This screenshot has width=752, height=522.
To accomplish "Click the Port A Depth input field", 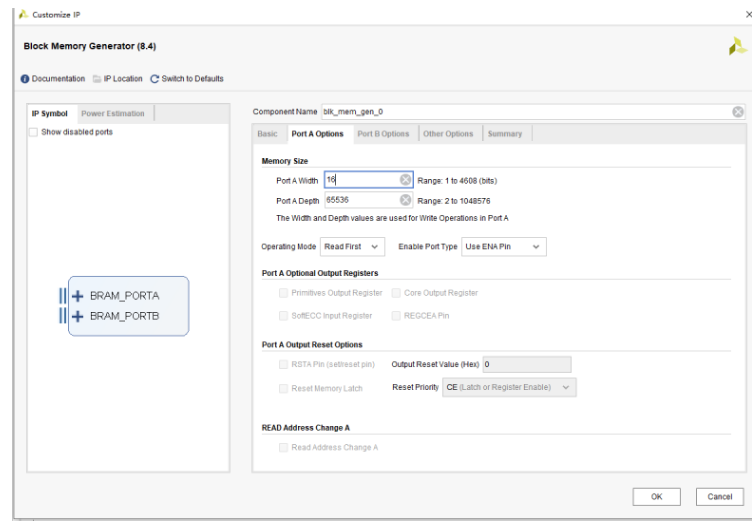I will [358, 200].
